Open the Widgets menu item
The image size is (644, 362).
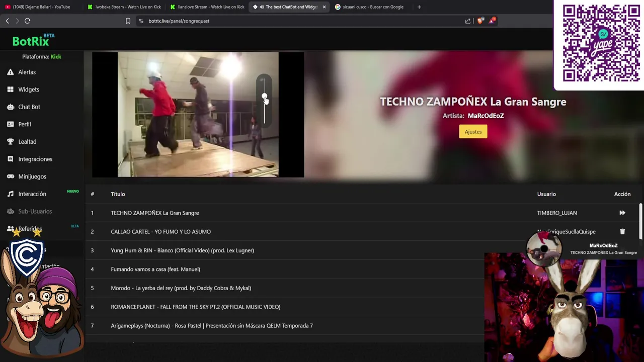pos(29,89)
